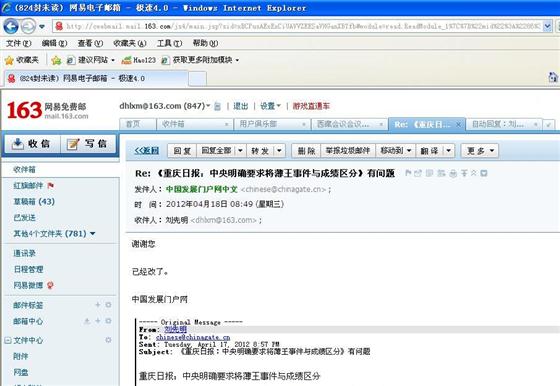Switch to the 首页 mail tab
560x386 pixels.
coord(138,124)
